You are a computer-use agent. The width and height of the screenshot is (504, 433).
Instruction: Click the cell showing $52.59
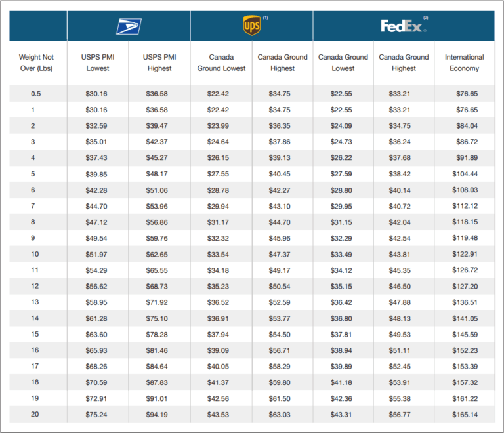pyautogui.click(x=280, y=302)
